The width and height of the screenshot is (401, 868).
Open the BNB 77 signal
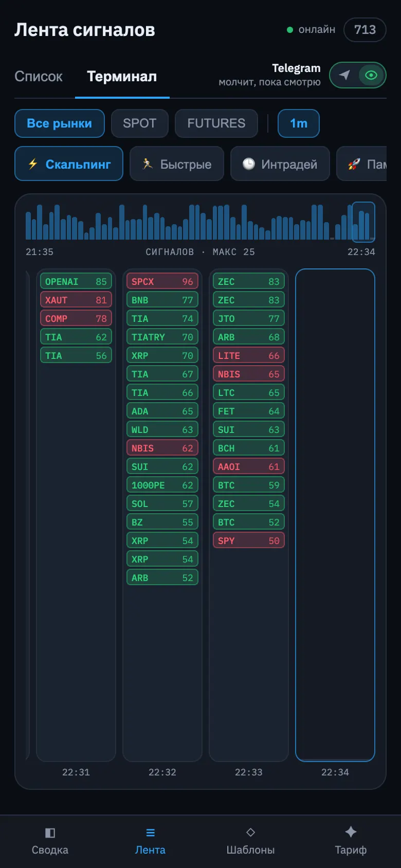(x=162, y=300)
